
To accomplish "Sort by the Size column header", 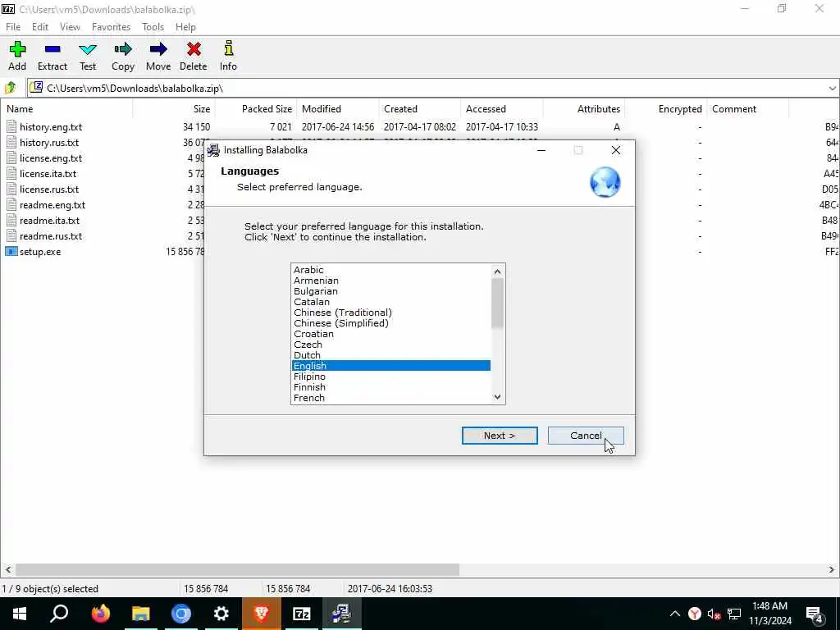I will [x=174, y=109].
